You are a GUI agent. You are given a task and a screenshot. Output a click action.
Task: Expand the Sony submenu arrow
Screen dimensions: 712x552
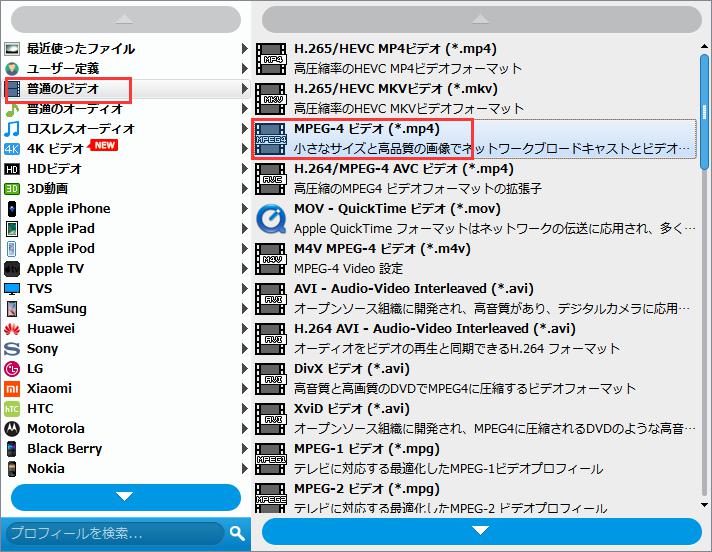(245, 349)
